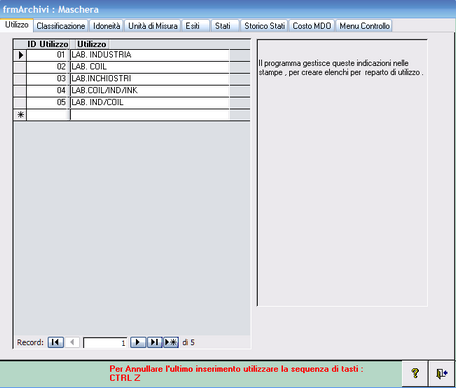The height and width of the screenshot is (388, 456).
Task: Click ID cell 03
Action: [x=48, y=79]
